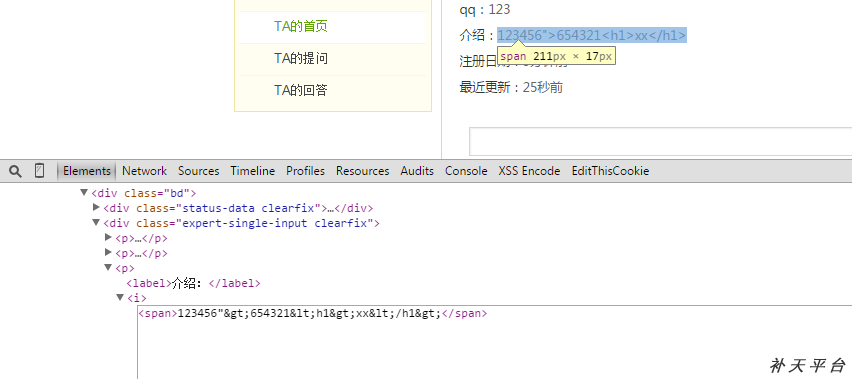The image size is (852, 379).
Task: Switch to the Timeline tab
Action: coord(253,171)
